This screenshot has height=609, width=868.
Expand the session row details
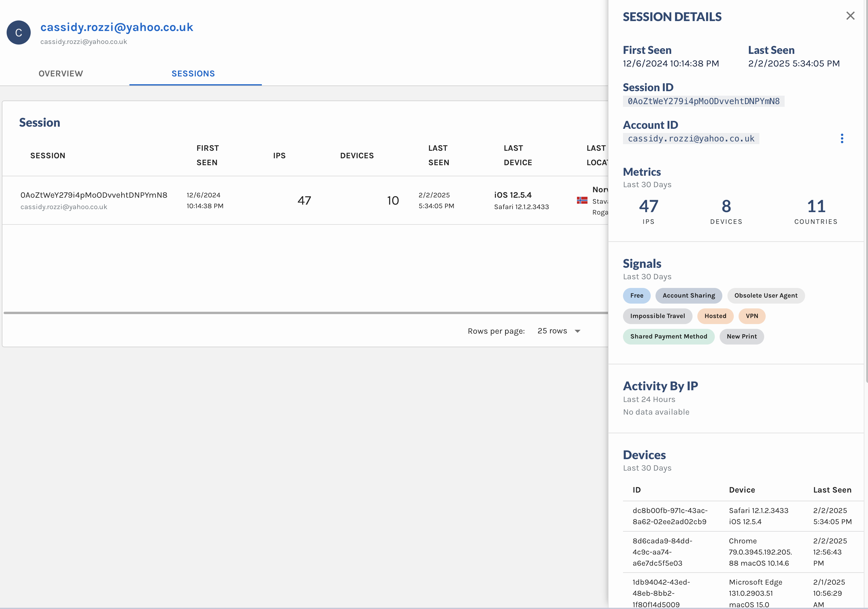click(x=94, y=200)
